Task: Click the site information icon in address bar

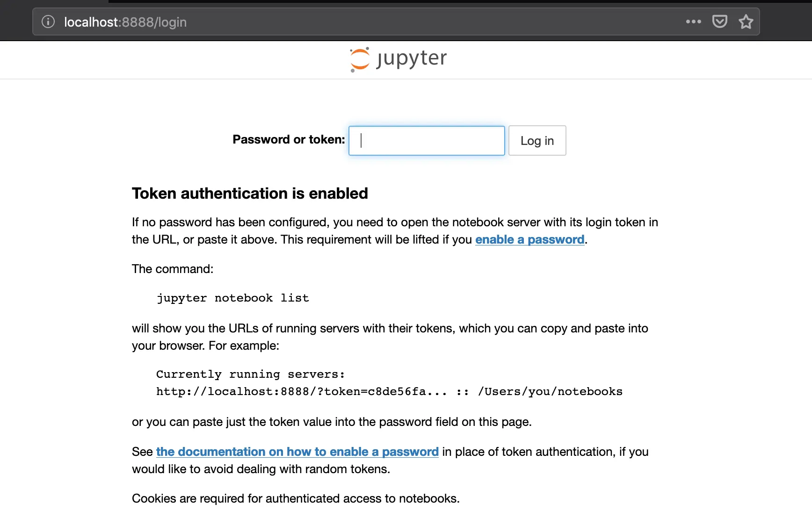Action: pos(48,22)
